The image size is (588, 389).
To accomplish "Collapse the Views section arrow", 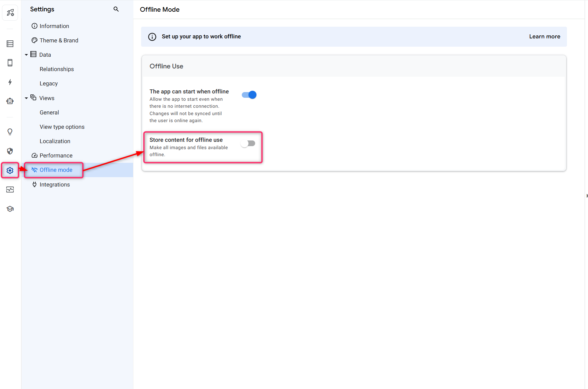I will pos(26,98).
